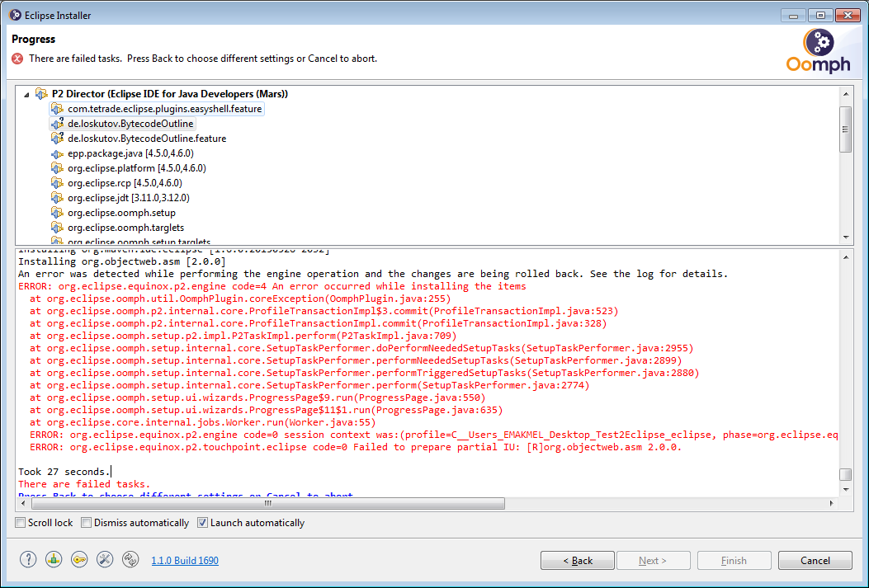The width and height of the screenshot is (869, 588).
Task: Open Network Proxy Settings icon
Action: point(54,559)
